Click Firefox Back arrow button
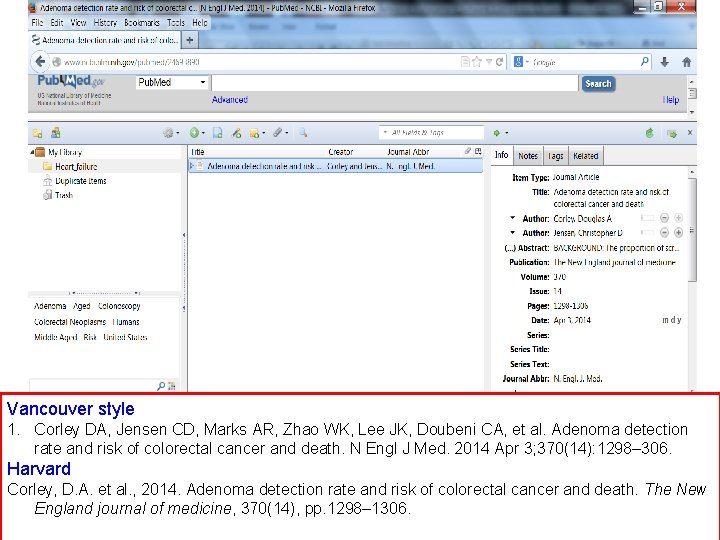 [x=40, y=62]
